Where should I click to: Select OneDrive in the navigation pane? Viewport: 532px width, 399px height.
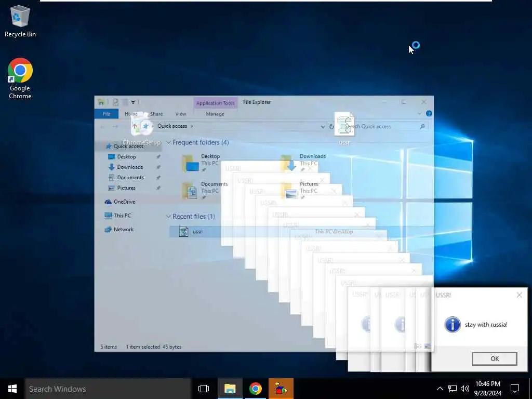124,202
